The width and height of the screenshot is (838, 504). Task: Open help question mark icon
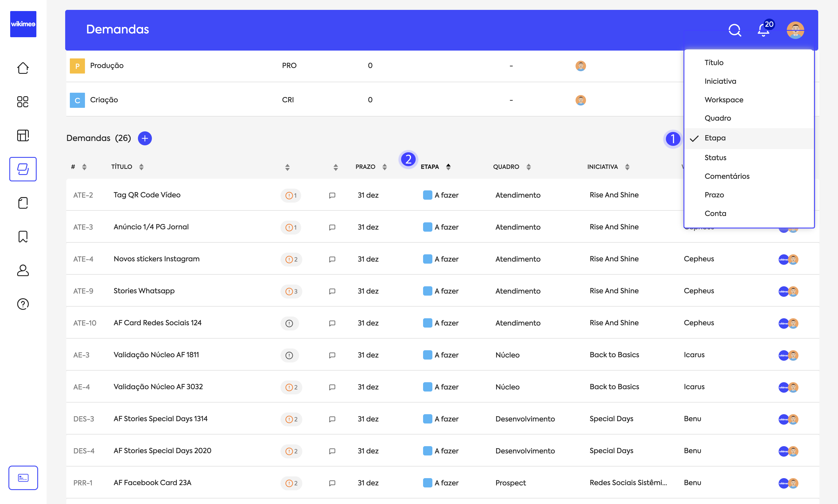pyautogui.click(x=23, y=304)
